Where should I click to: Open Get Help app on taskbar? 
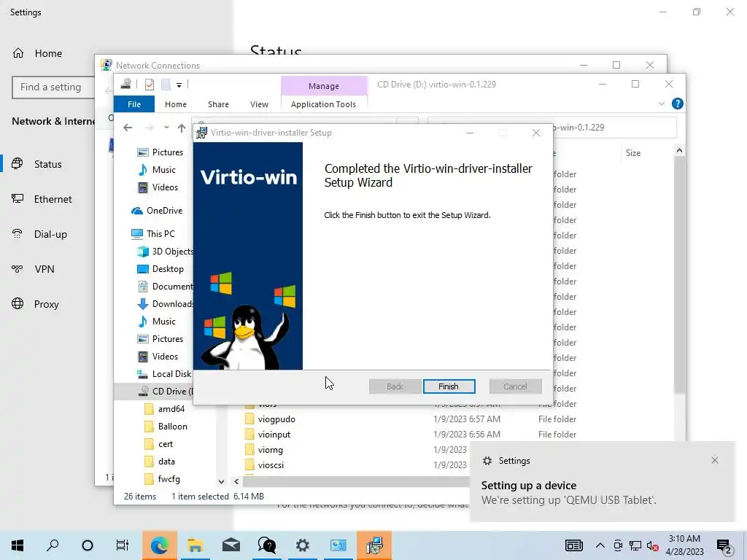click(x=267, y=545)
